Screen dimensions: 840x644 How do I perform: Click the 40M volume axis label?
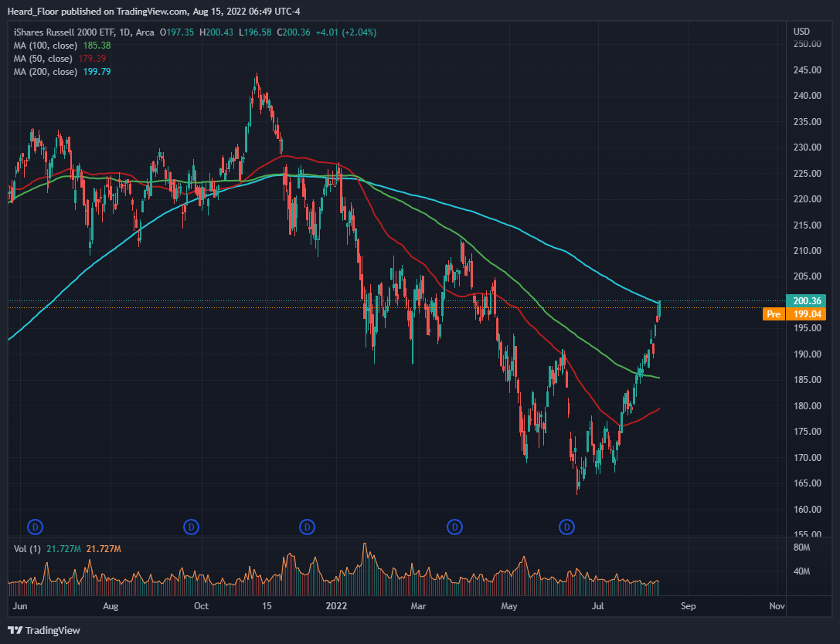(802, 571)
